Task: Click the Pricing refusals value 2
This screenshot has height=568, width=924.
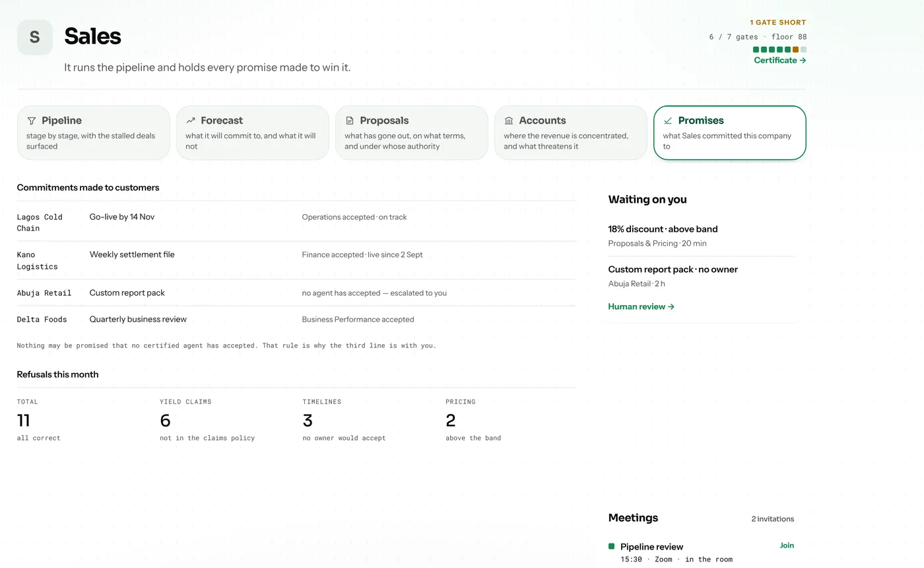Action: 451,420
